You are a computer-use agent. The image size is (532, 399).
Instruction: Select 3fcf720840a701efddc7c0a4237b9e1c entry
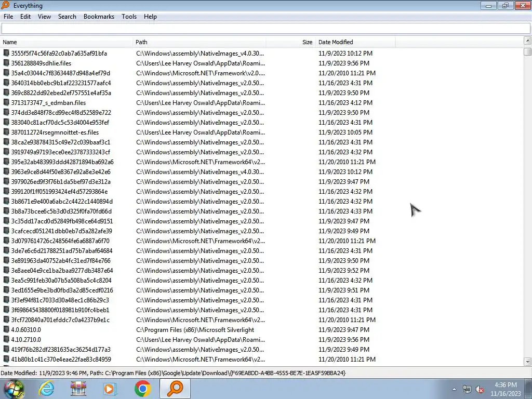click(x=60, y=320)
